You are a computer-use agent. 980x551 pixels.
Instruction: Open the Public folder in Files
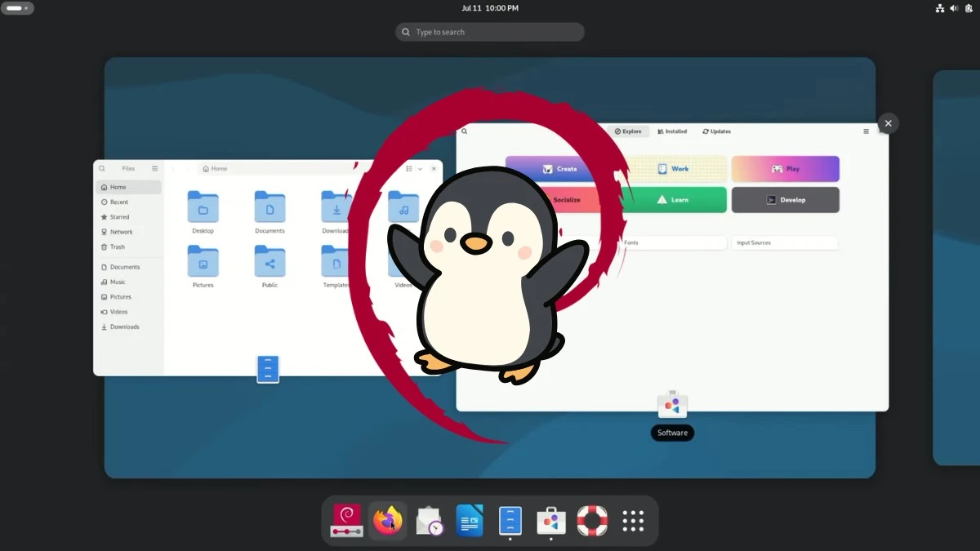[x=269, y=267]
